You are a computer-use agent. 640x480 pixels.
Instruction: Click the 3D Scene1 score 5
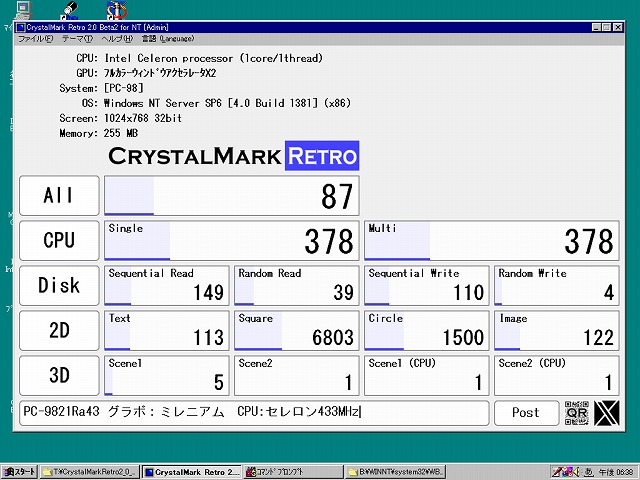click(167, 375)
